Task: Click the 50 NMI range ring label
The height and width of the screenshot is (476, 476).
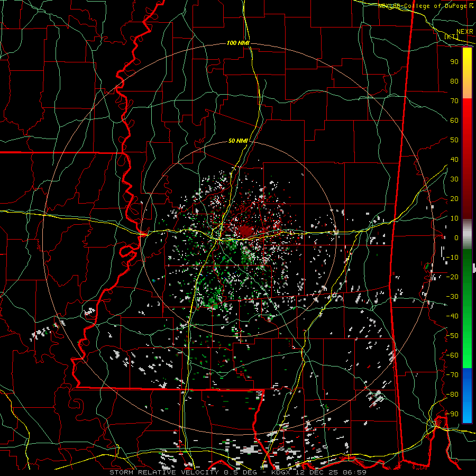Action: 239,141
